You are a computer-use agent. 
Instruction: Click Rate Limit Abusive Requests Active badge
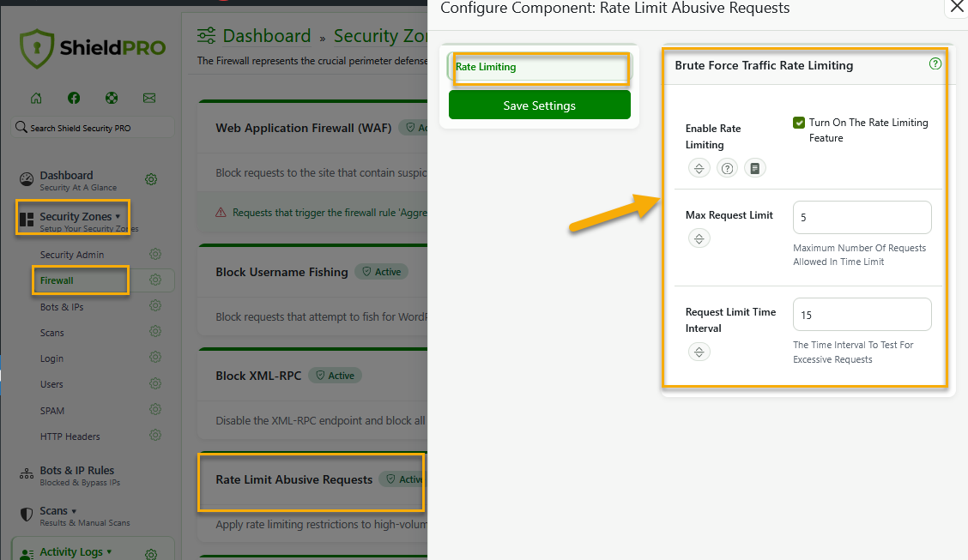[x=403, y=479]
